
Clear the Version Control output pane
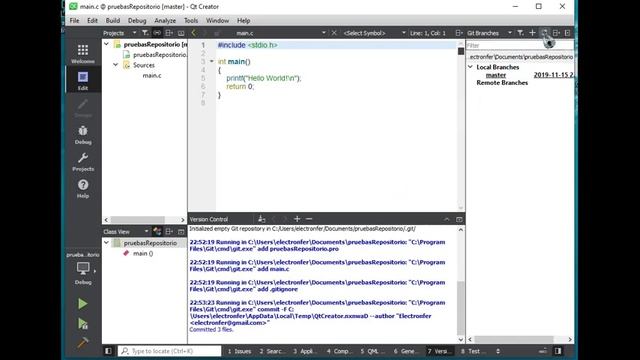point(262,219)
